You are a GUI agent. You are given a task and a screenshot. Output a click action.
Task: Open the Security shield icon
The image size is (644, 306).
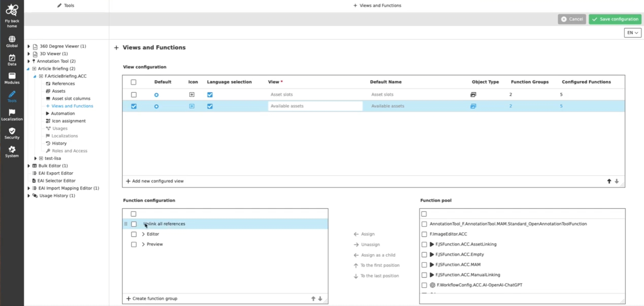[12, 131]
